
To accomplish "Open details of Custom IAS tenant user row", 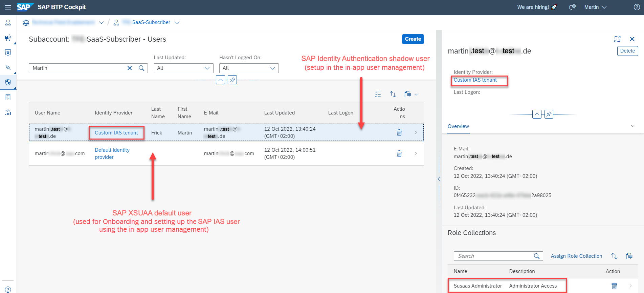I will 416,132.
